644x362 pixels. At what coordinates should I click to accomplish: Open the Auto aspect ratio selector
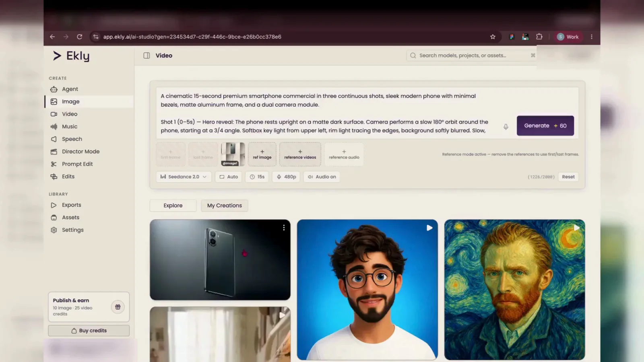229,177
